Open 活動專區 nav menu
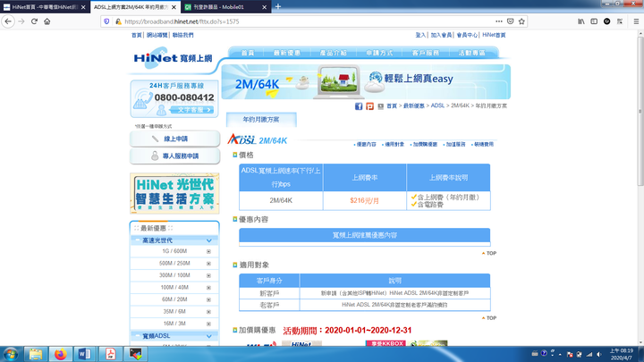This screenshot has height=362, width=644. point(471,53)
